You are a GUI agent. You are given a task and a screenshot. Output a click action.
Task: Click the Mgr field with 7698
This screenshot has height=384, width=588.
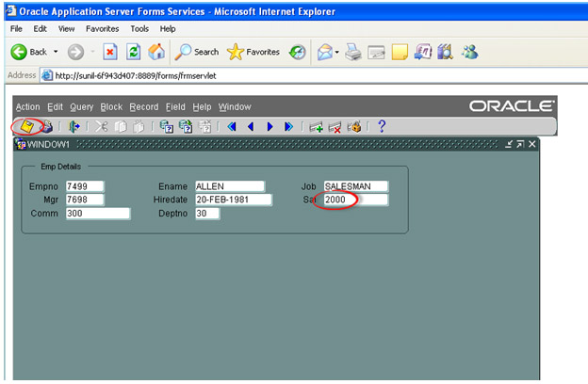point(85,200)
